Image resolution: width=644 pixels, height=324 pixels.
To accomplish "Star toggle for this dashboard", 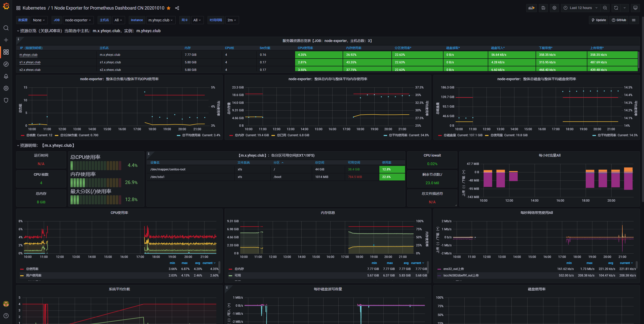I will click(x=169, y=8).
